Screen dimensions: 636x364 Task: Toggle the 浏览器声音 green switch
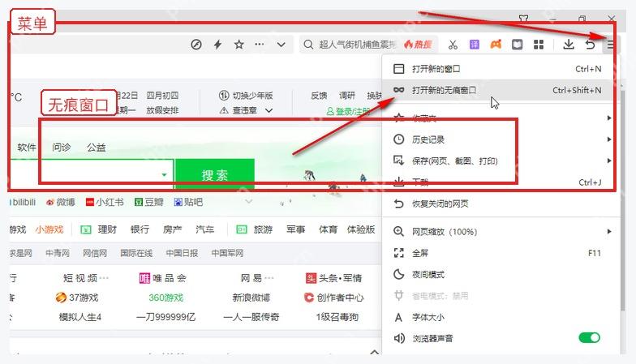coord(589,337)
